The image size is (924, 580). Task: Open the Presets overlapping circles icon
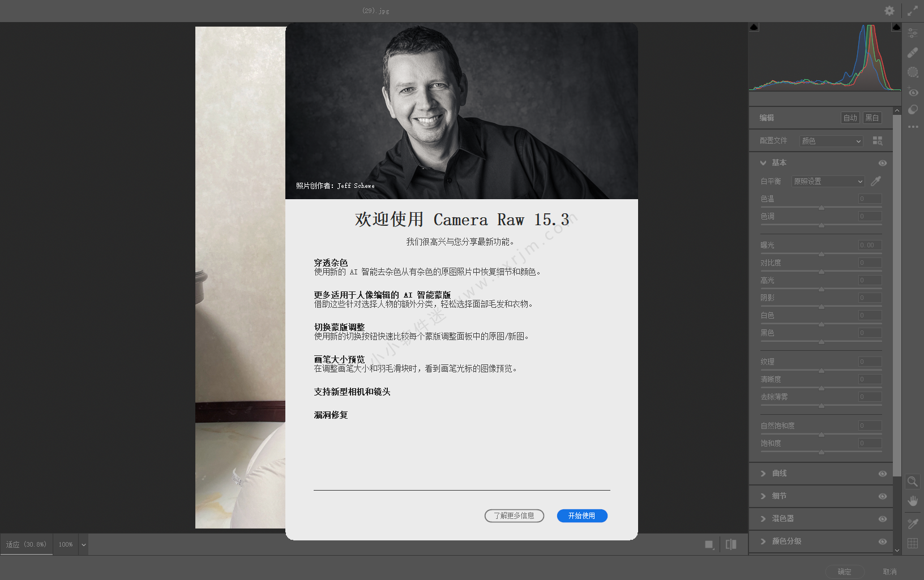click(x=913, y=110)
